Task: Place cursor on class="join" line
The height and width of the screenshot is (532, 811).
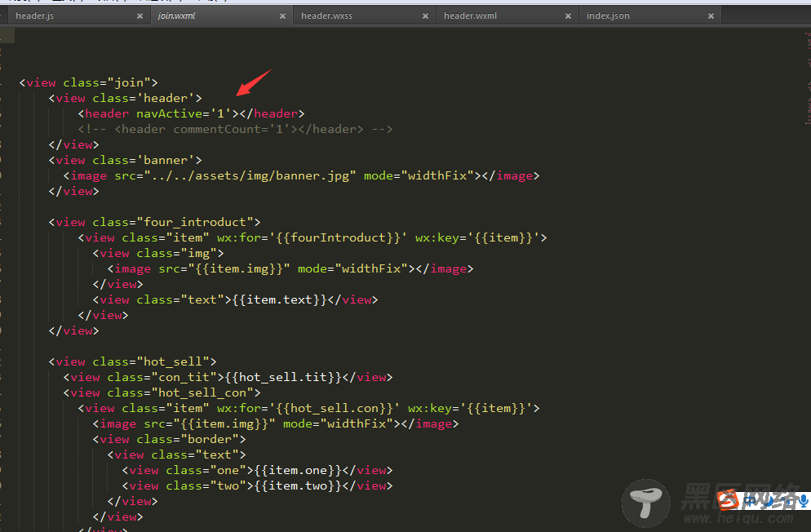Action: (x=88, y=82)
